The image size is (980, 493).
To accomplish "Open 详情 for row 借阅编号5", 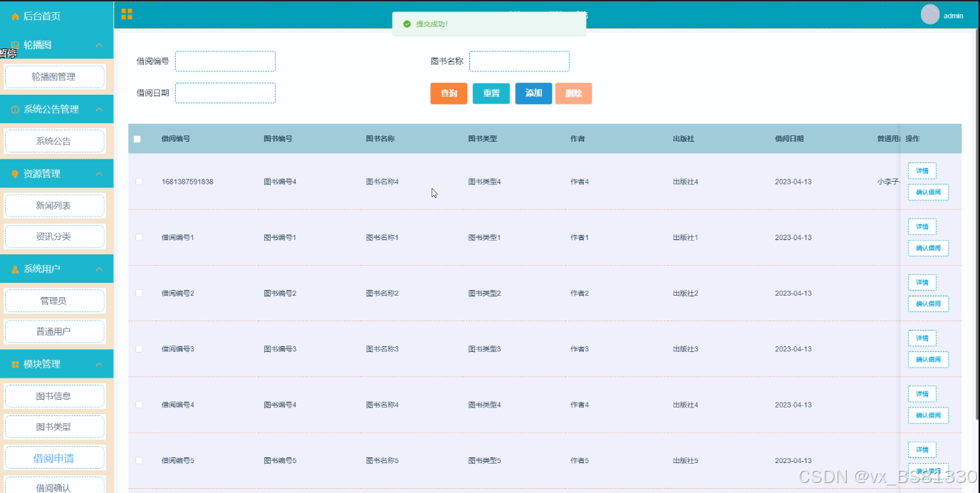I will [922, 450].
